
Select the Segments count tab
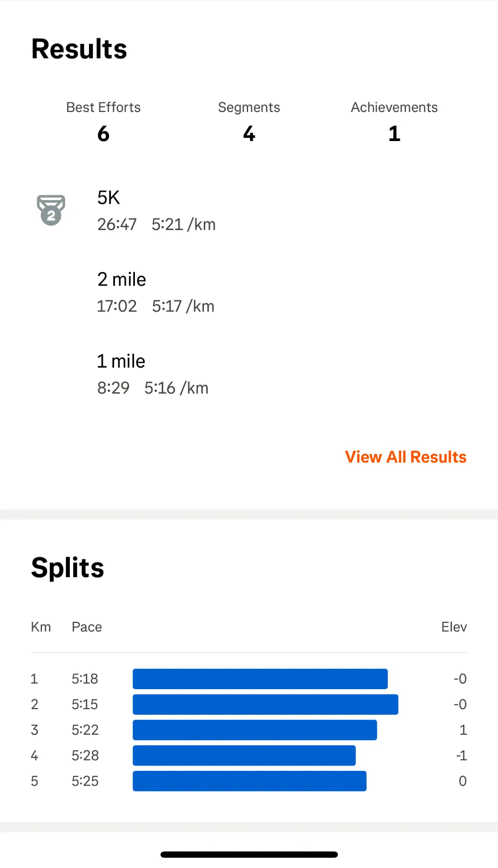249,122
